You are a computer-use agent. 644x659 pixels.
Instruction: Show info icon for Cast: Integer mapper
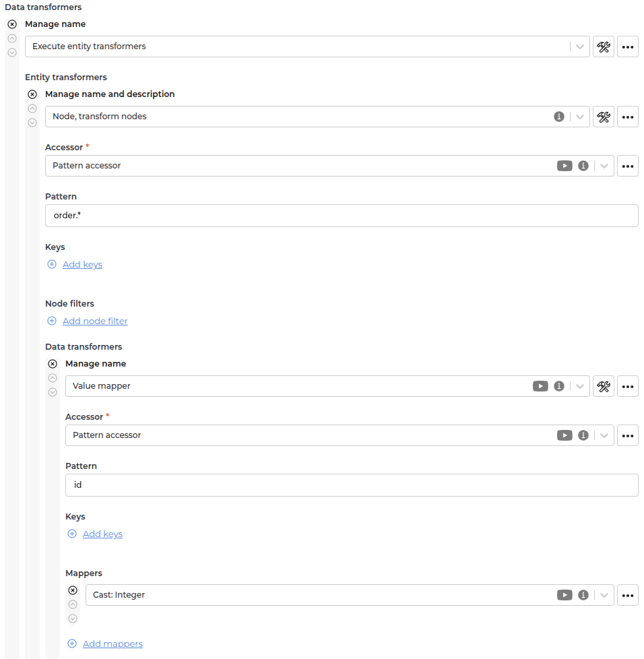(x=583, y=595)
